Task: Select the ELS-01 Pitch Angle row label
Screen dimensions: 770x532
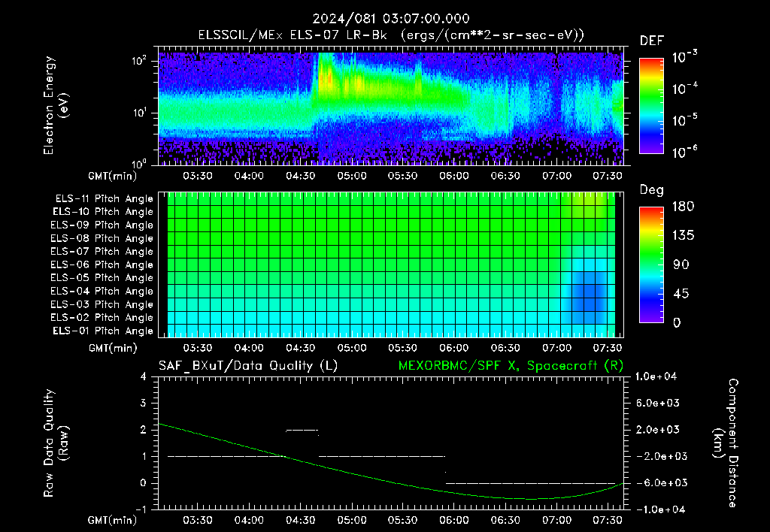Action: [x=102, y=331]
